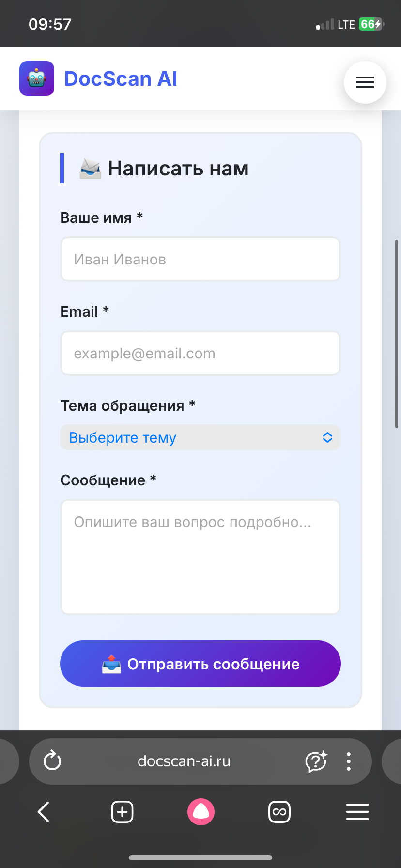The width and height of the screenshot is (401, 868).
Task: Add a new tab with the plus icon
Action: 122,812
